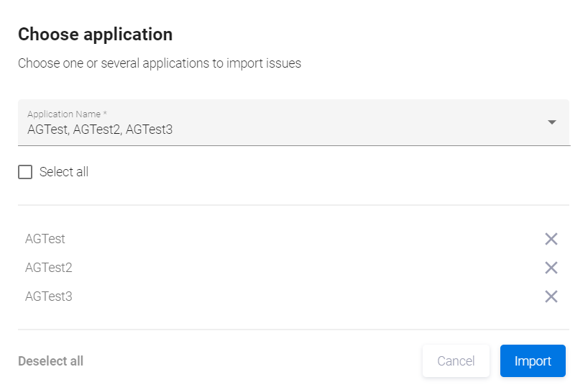
Task: Click the divider line above Deselect all
Action: (x=293, y=330)
